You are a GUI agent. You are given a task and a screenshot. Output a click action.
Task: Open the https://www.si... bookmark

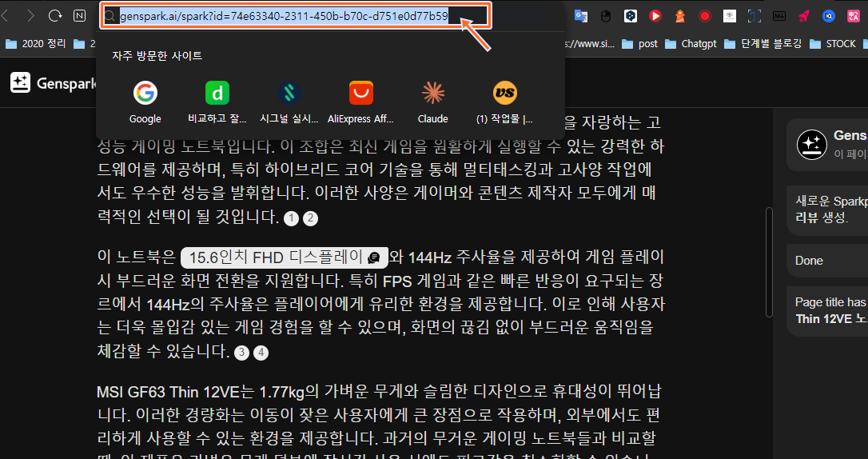pyautogui.click(x=590, y=44)
